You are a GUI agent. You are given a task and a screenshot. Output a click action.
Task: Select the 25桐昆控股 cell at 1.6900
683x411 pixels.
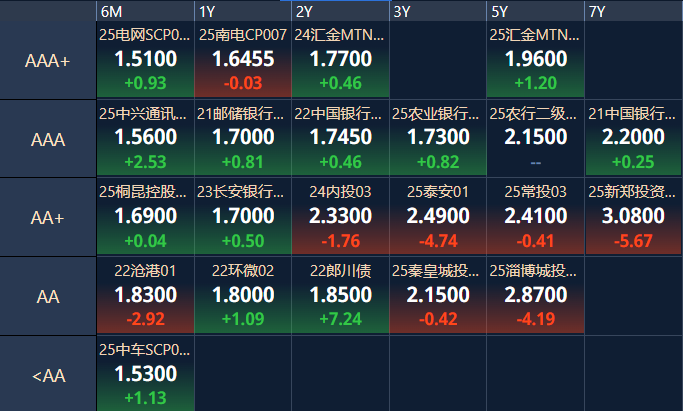[145, 217]
